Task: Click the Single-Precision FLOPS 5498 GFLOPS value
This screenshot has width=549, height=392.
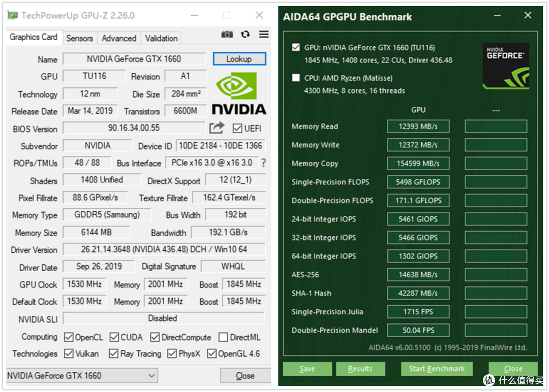Action: [418, 182]
